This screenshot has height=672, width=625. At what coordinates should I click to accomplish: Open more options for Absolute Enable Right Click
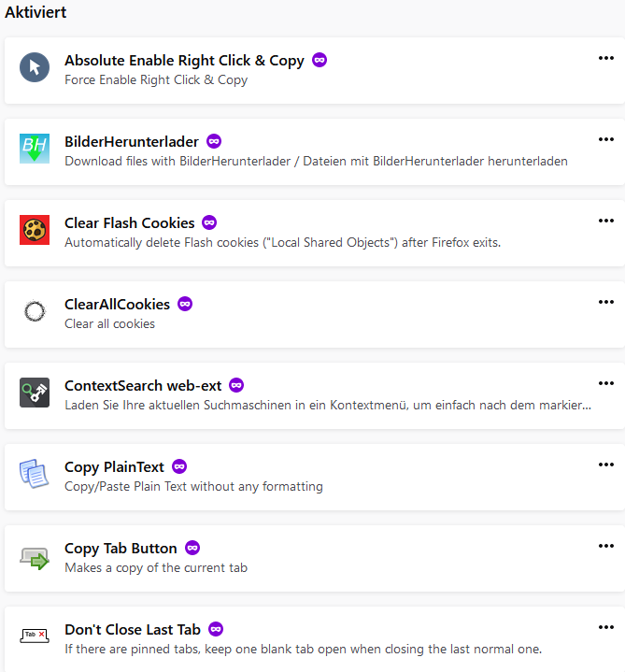(x=606, y=58)
